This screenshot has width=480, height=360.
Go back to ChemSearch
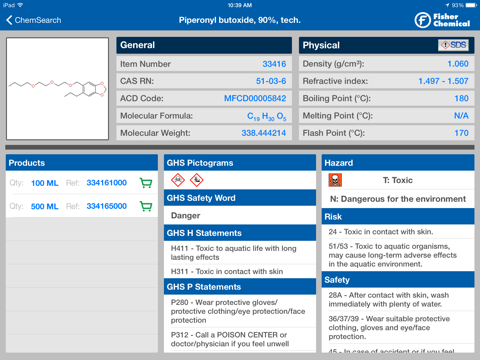[34, 20]
